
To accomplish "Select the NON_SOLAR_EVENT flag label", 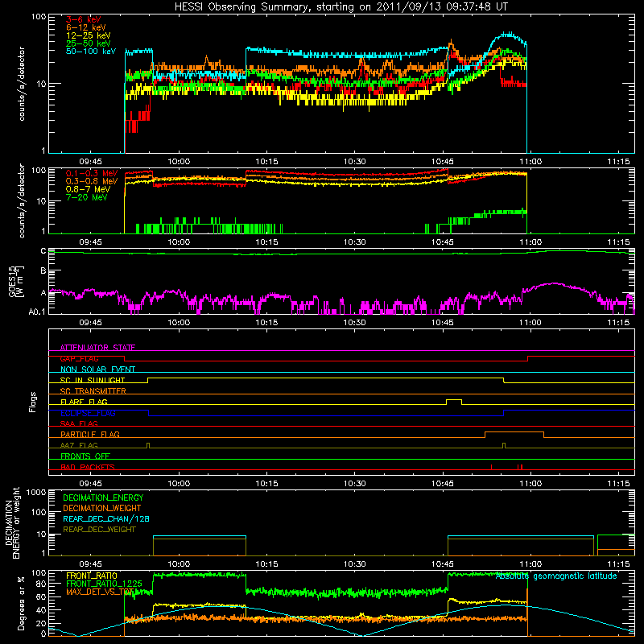I will click(97, 369).
